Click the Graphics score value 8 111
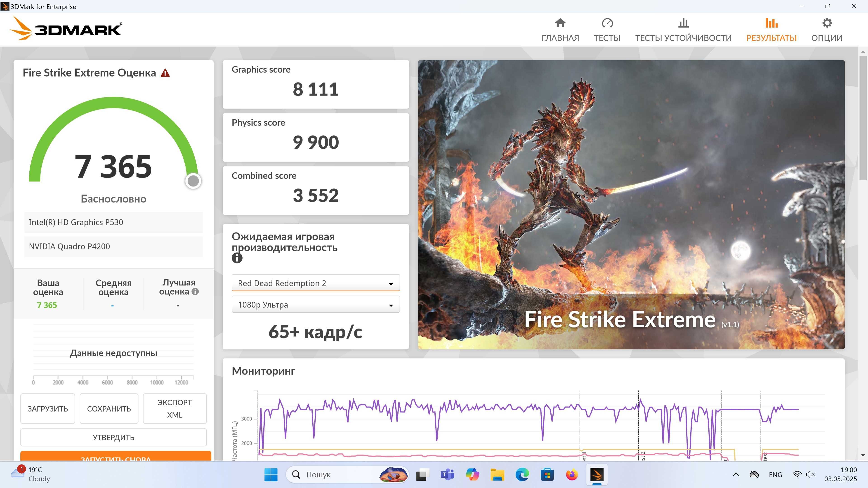 coord(315,89)
